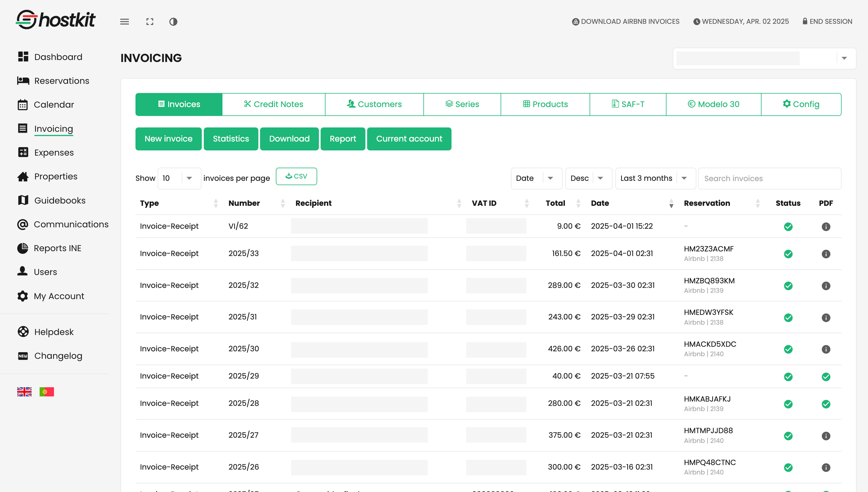The height and width of the screenshot is (492, 868).
Task: Click the Expenses calculator icon
Action: click(23, 152)
